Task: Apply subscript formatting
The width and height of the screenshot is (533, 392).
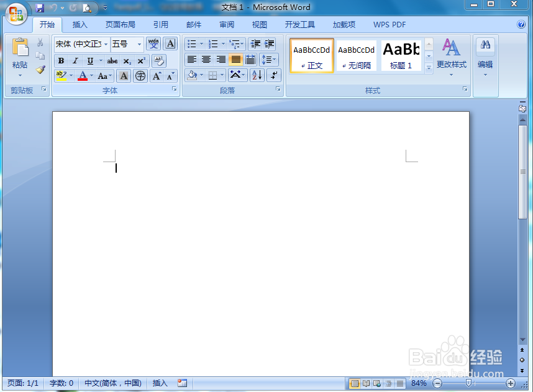Action: point(127,62)
